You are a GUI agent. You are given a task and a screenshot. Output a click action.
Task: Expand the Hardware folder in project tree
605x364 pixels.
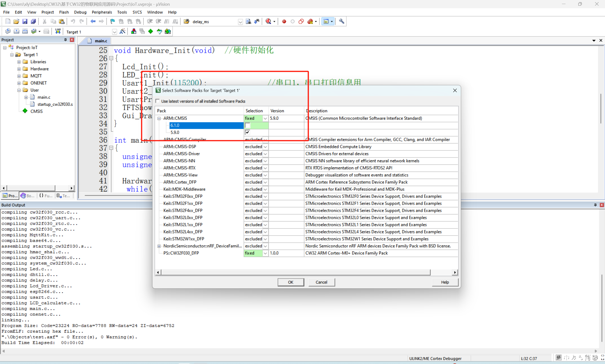coord(19,69)
